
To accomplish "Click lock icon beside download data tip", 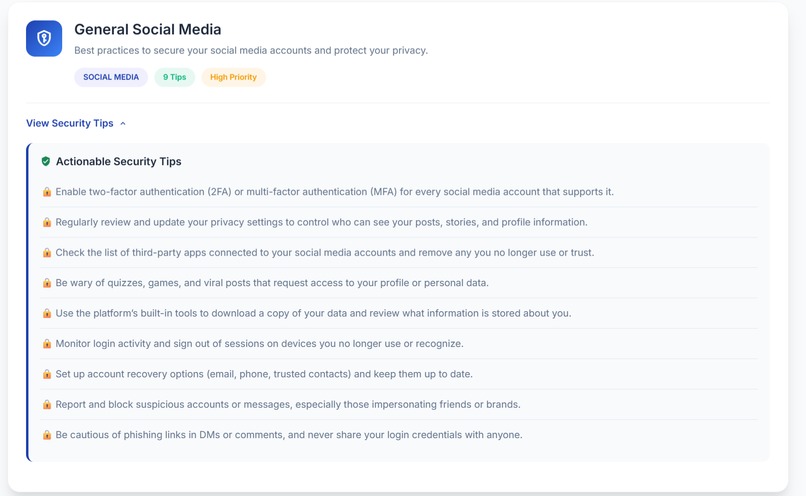I will pyautogui.click(x=47, y=313).
